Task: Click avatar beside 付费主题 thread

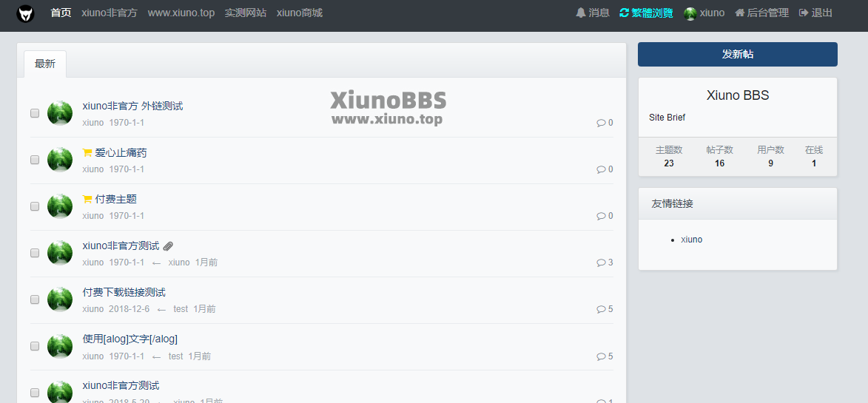Action: pyautogui.click(x=60, y=206)
